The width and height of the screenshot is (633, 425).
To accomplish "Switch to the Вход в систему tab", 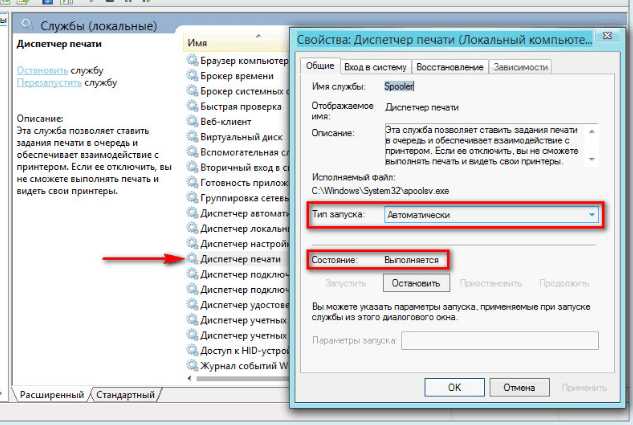I will pyautogui.click(x=369, y=66).
